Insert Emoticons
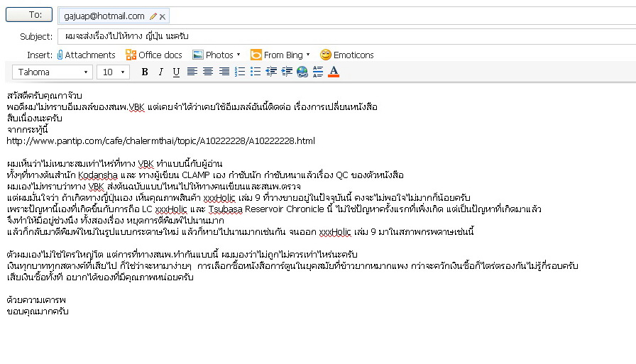The image size is (636, 364). click(x=347, y=55)
